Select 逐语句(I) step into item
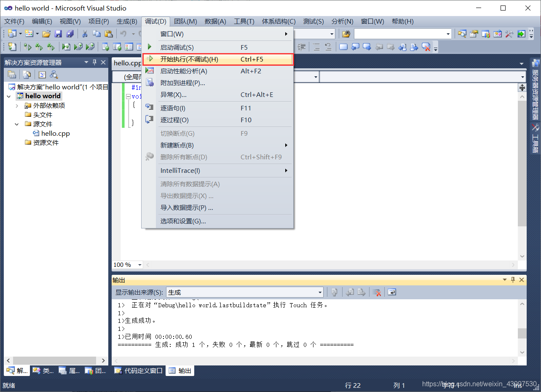 pyautogui.click(x=218, y=108)
